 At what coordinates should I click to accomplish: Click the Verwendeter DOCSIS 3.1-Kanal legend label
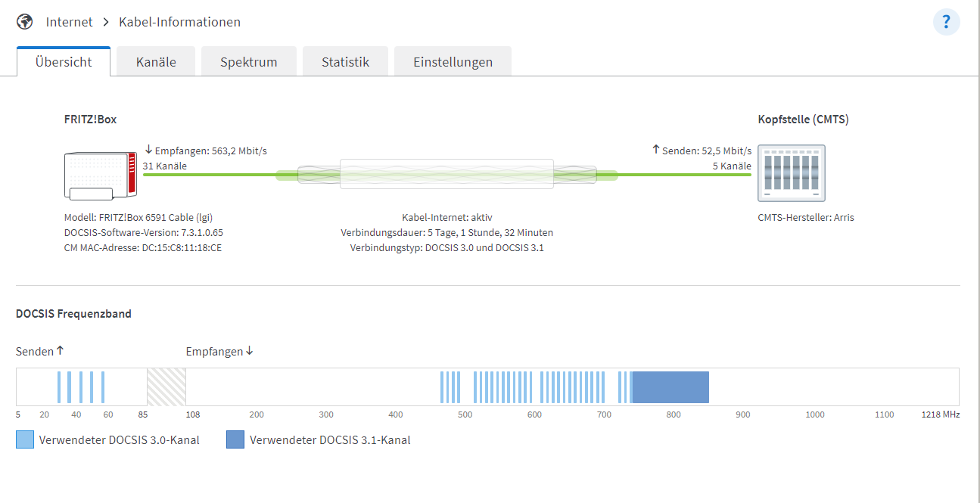point(330,439)
